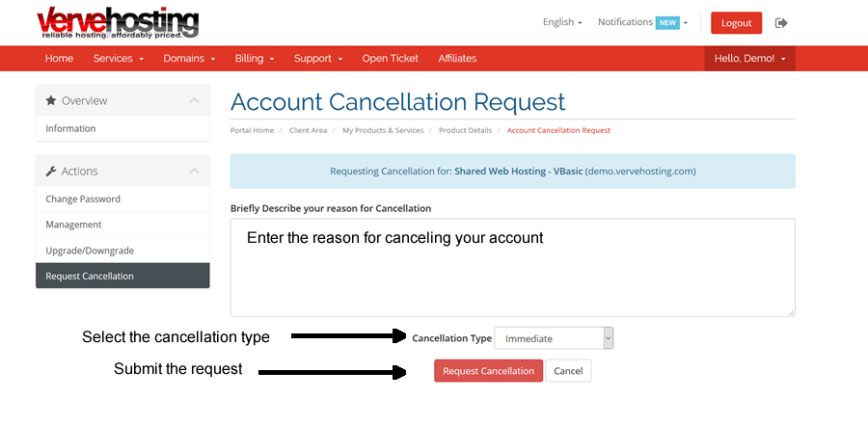This screenshot has height=425, width=868.
Task: Open the English language dropdown
Action: tap(562, 22)
